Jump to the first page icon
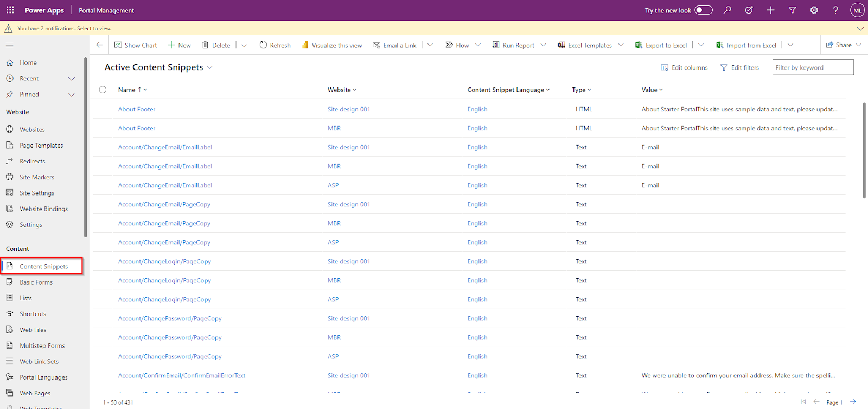This screenshot has width=868, height=409. click(x=803, y=402)
